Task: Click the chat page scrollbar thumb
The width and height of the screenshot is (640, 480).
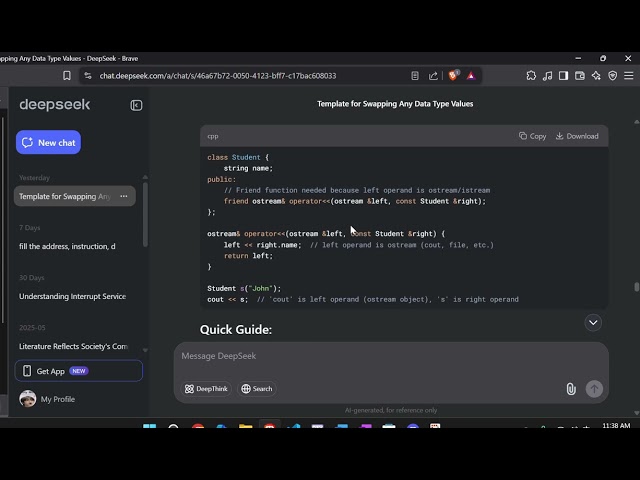Action: click(636, 287)
